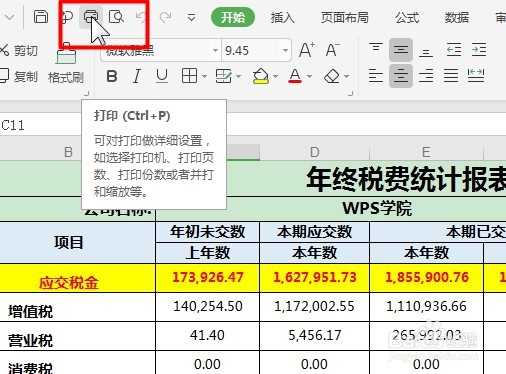Switch to the 开始 tab
506x374 pixels.
coord(233,17)
